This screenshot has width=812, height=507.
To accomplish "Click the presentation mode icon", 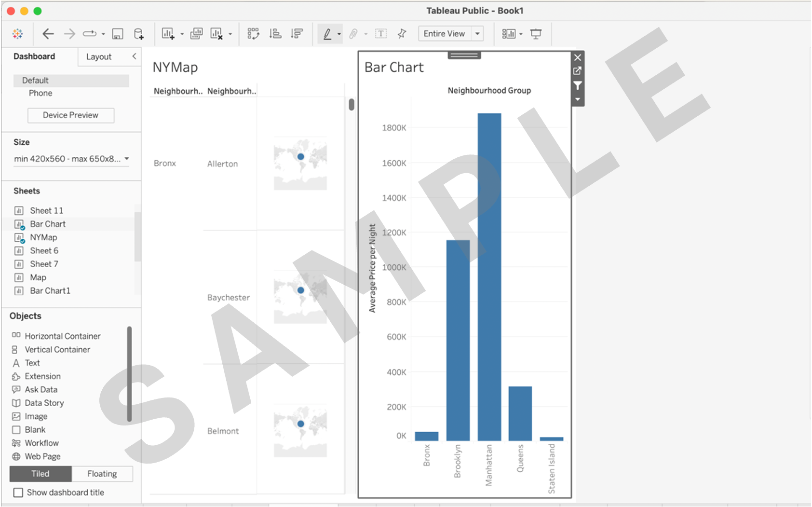I will (536, 34).
